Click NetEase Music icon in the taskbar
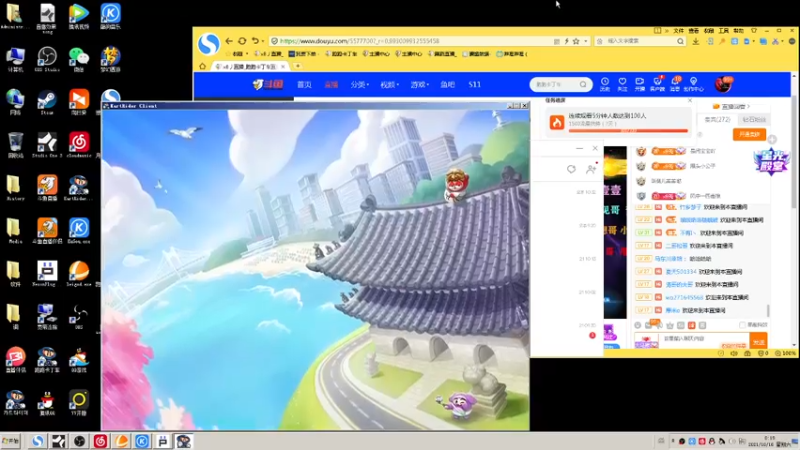Image resolution: width=800 pixels, height=450 pixels. 101,441
